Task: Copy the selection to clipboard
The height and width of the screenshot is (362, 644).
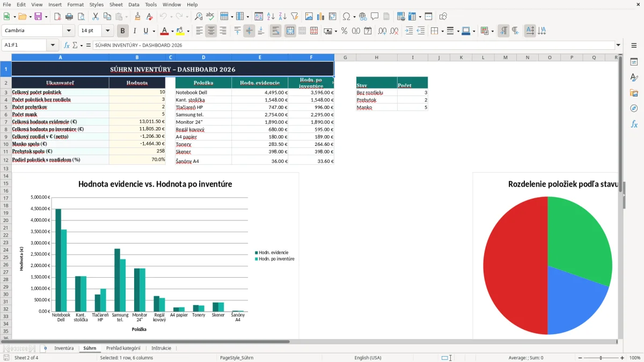Action: 107,17
